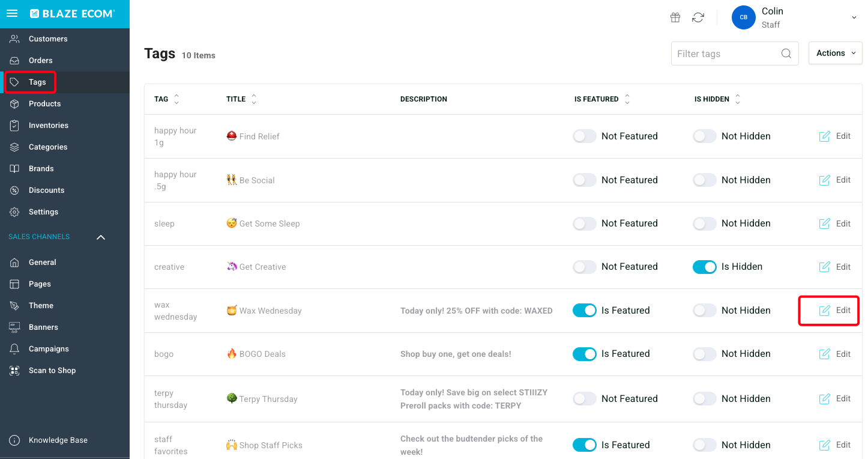
Task: Open the Actions dropdown
Action: tap(836, 53)
